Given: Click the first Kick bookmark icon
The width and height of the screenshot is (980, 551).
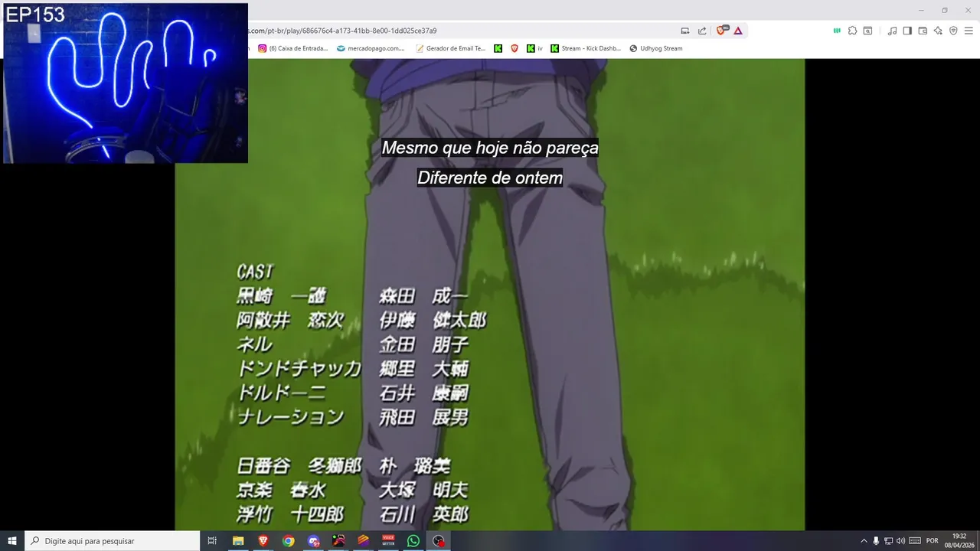Looking at the screenshot, I should point(498,48).
